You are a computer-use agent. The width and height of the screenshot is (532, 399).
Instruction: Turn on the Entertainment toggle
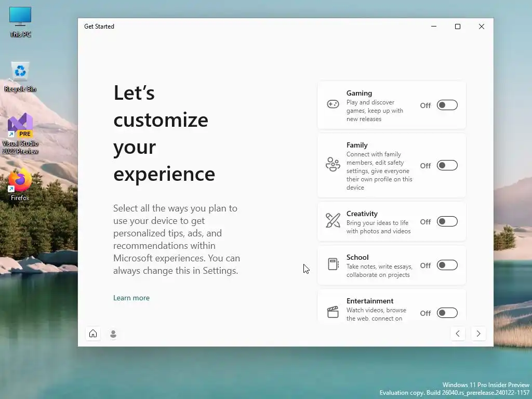(447, 313)
